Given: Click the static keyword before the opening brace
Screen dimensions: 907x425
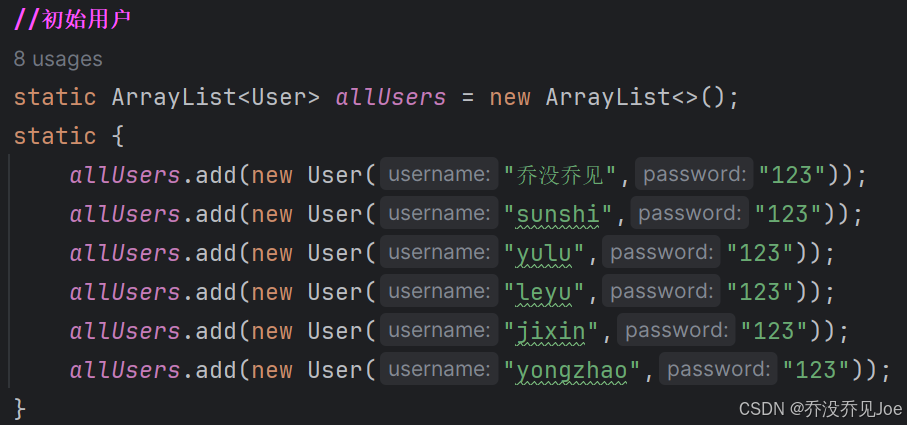Looking at the screenshot, I should (55, 136).
